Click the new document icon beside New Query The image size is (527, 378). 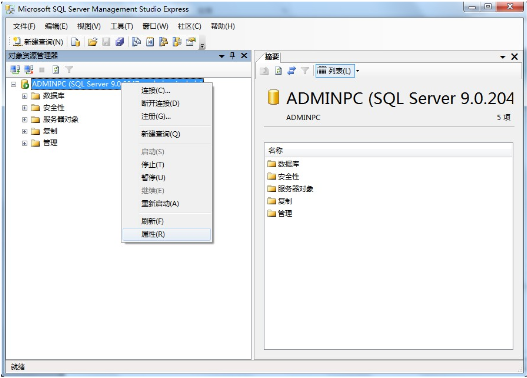click(76, 42)
